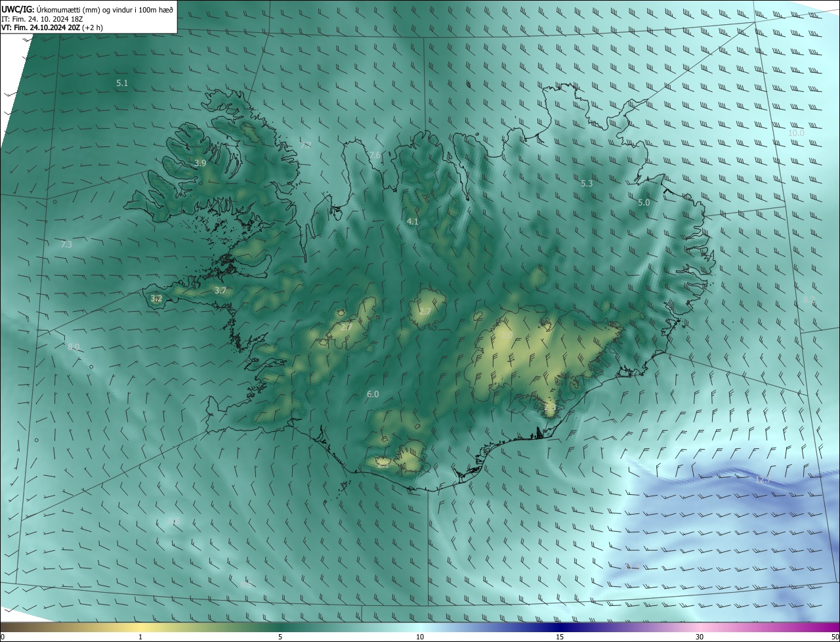Click the 0 tick on the color scale

[x=3, y=637]
